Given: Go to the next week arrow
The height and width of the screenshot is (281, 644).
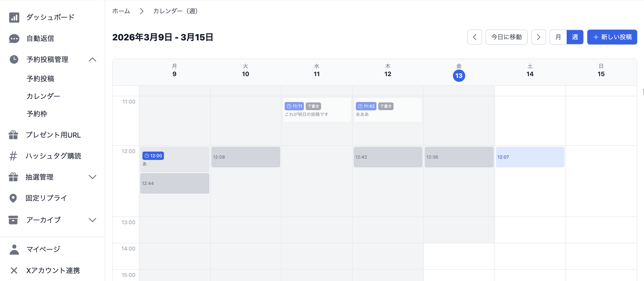Looking at the screenshot, I should (538, 37).
